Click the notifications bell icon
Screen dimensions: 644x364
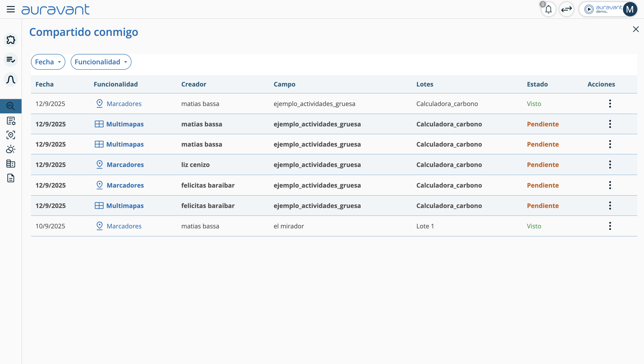pos(548,9)
